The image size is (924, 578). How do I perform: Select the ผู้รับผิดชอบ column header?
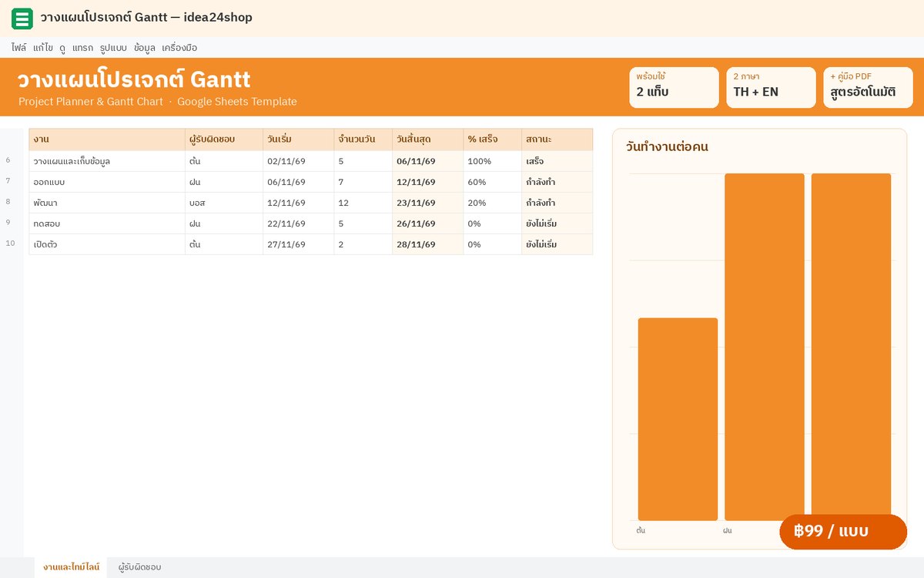pos(224,139)
